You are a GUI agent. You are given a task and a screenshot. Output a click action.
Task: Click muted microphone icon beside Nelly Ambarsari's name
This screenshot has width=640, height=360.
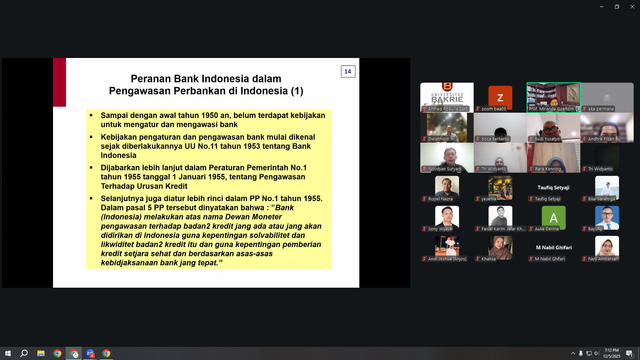tap(584, 259)
